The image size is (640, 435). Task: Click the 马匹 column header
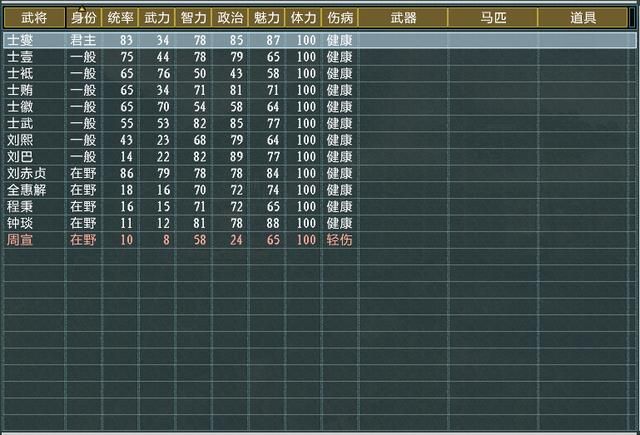click(493, 18)
